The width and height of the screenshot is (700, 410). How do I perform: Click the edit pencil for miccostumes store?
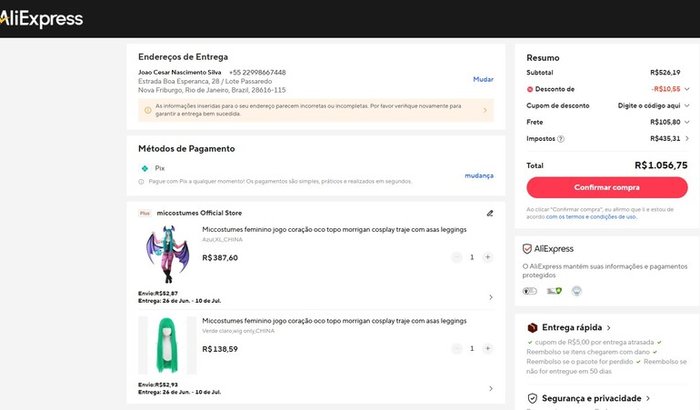point(489,213)
